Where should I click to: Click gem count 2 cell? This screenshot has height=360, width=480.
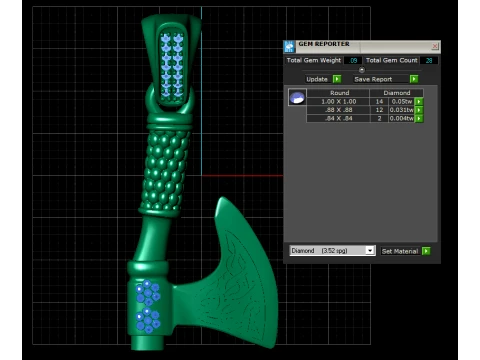379,118
